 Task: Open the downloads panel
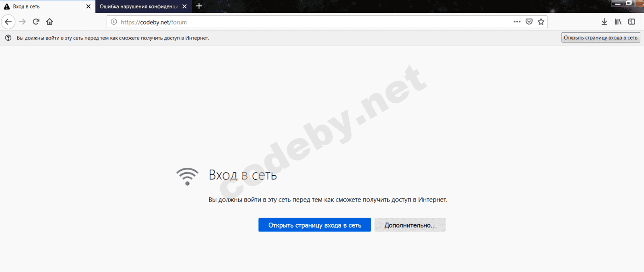[x=604, y=22]
